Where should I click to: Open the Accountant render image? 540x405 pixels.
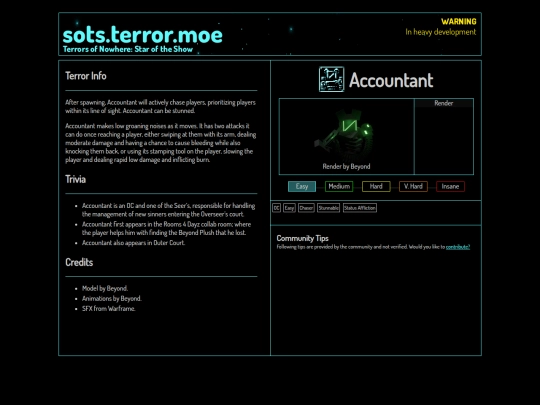346,137
